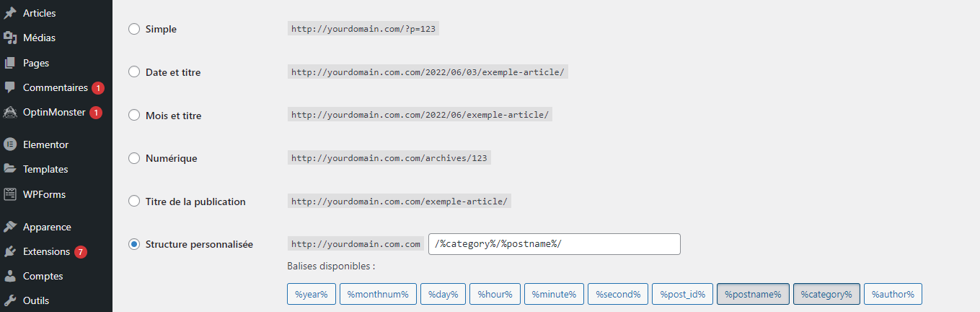
Task: Click the Apparence paintbrush icon
Action: tap(10, 227)
